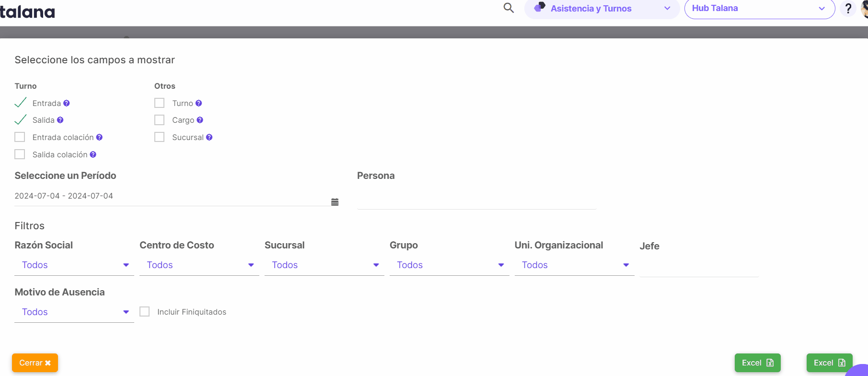Viewport: 868px width, 376px height.
Task: Open the calendar icon for period selection
Action: pos(335,202)
